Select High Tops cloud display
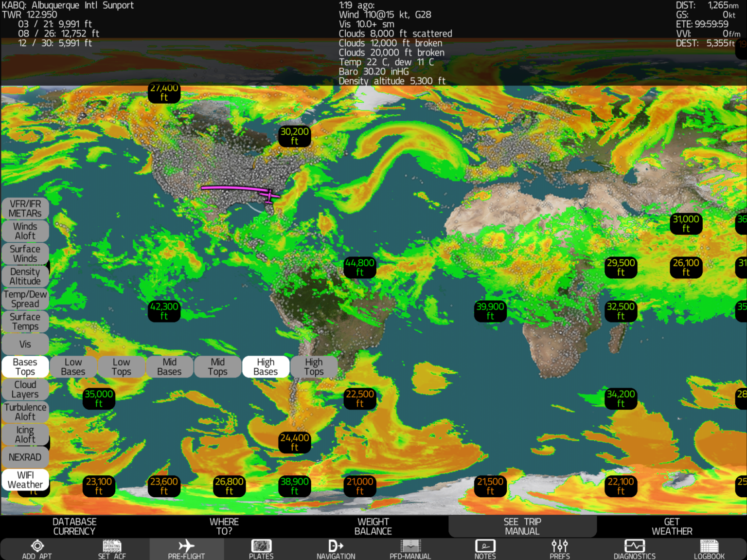Viewport: 747px width, 560px height. click(314, 366)
